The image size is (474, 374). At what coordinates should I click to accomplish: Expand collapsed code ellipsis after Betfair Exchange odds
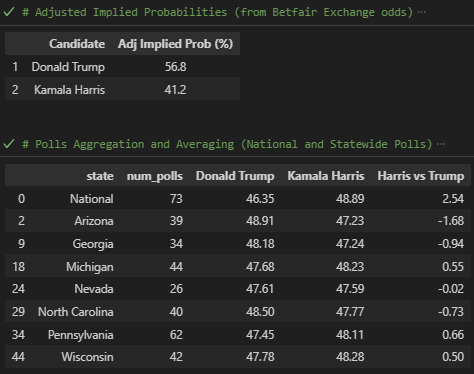(x=422, y=12)
